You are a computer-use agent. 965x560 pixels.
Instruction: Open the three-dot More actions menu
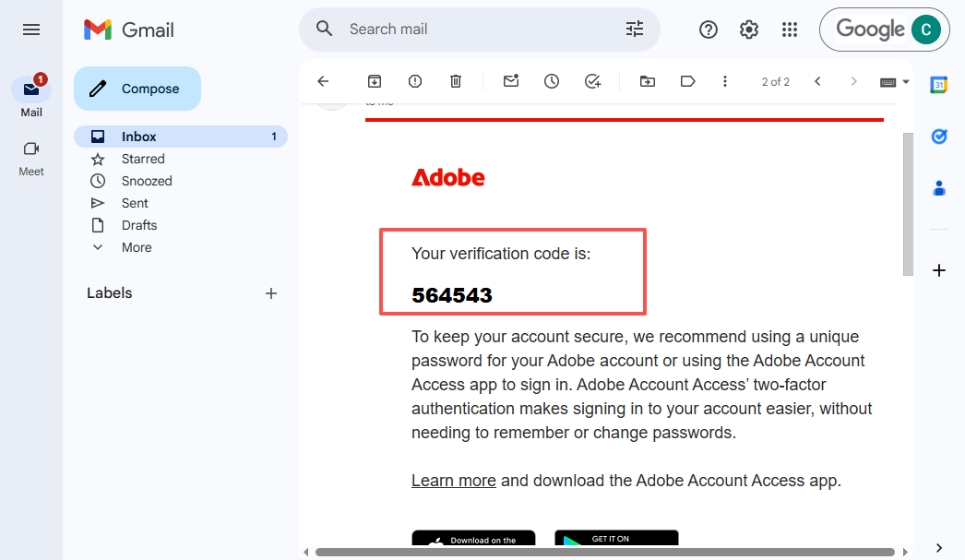pyautogui.click(x=725, y=81)
